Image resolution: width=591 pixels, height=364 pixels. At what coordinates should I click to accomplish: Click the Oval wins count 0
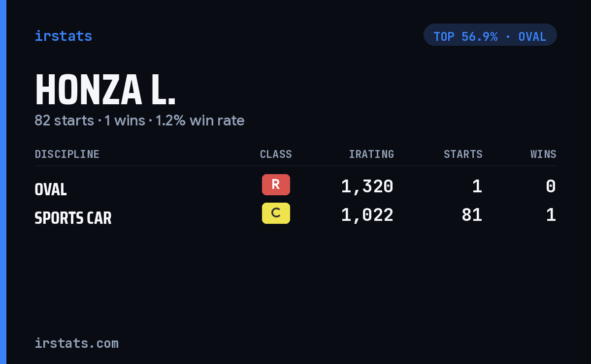point(551,186)
